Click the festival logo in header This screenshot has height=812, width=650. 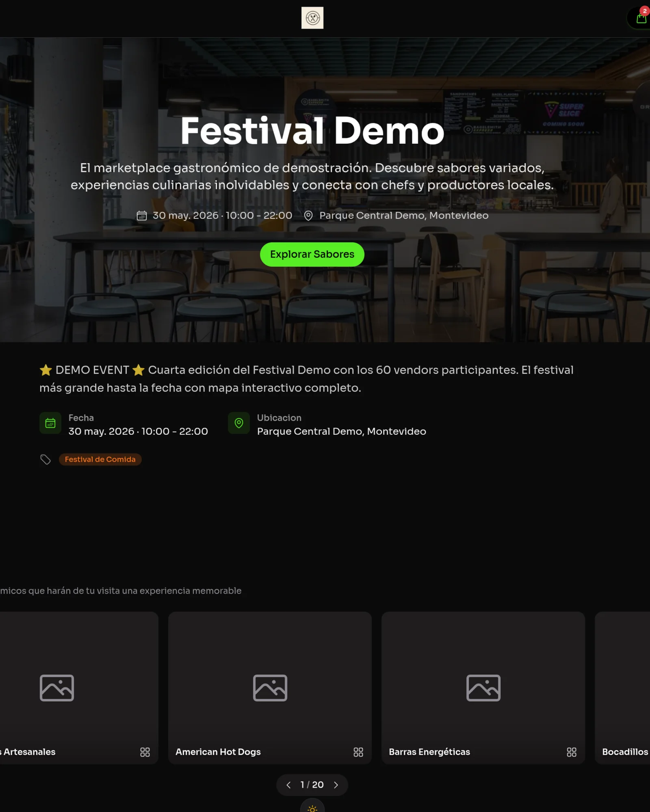pos(312,18)
